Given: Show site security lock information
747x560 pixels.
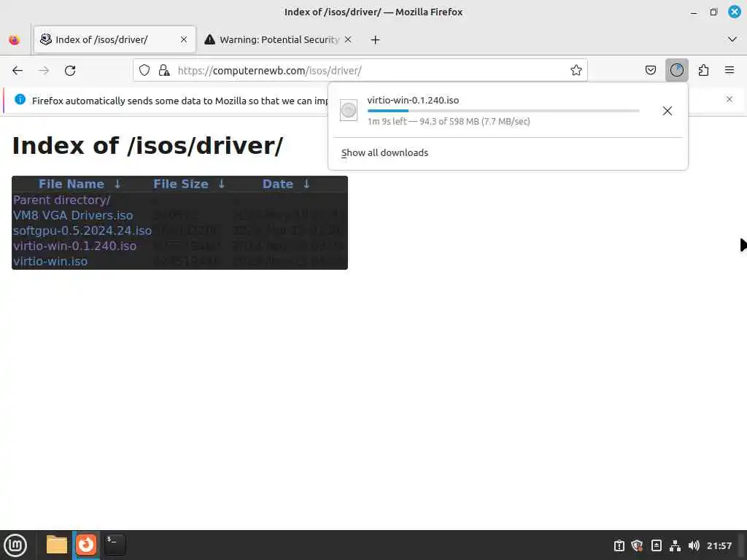Looking at the screenshot, I should point(164,71).
